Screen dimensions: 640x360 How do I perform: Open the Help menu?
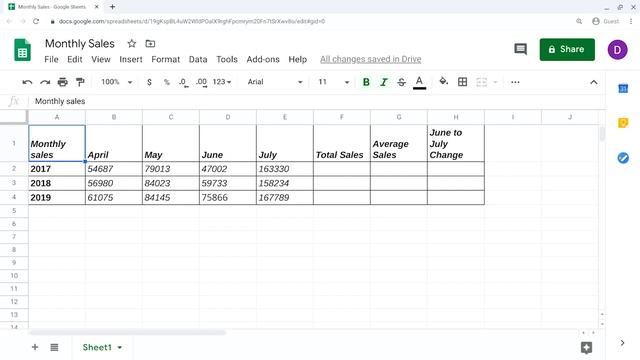click(x=298, y=60)
